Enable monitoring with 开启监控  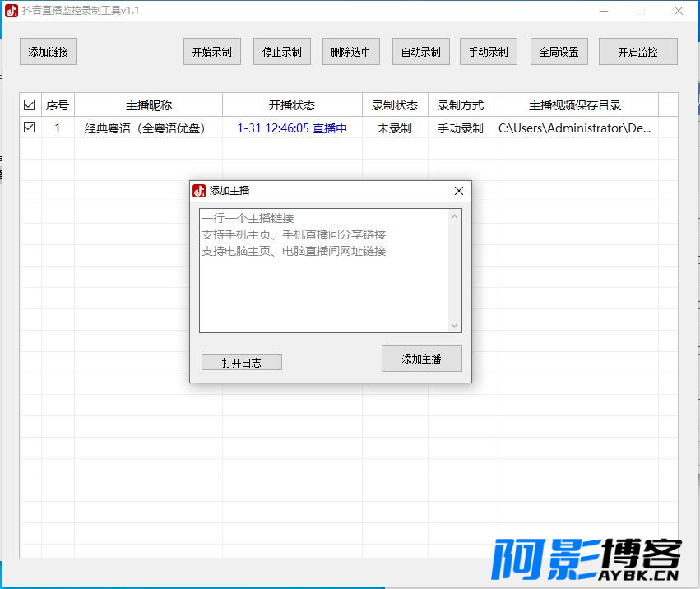click(638, 52)
